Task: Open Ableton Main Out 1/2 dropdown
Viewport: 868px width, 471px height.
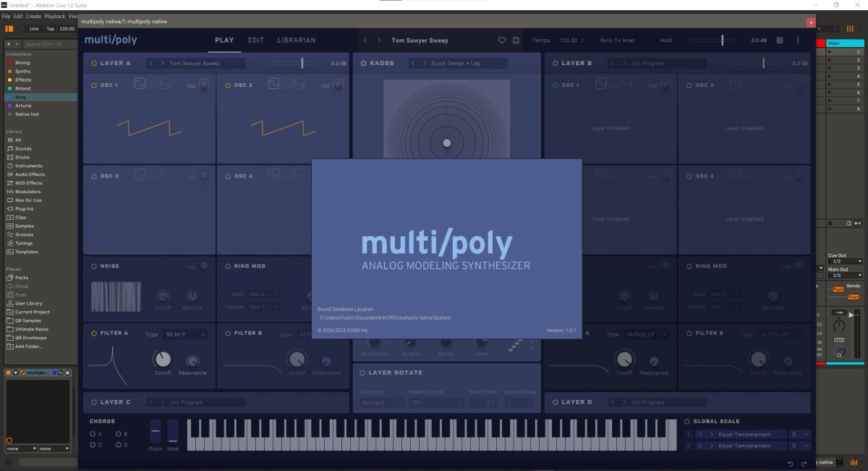Action: click(x=845, y=275)
